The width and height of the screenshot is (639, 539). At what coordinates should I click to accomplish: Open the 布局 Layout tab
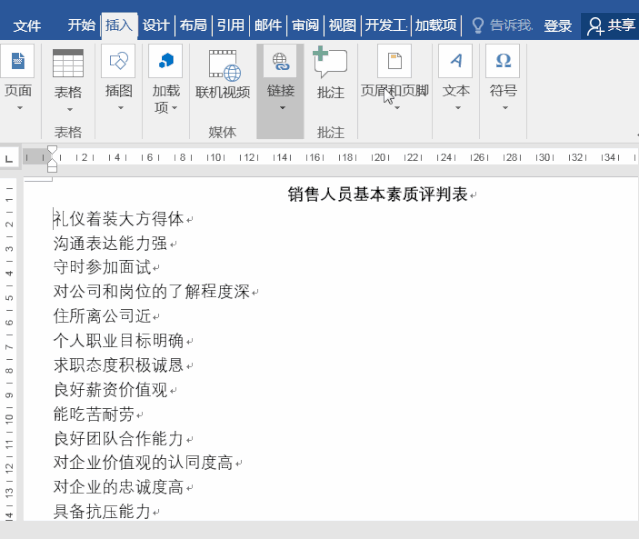point(193,26)
